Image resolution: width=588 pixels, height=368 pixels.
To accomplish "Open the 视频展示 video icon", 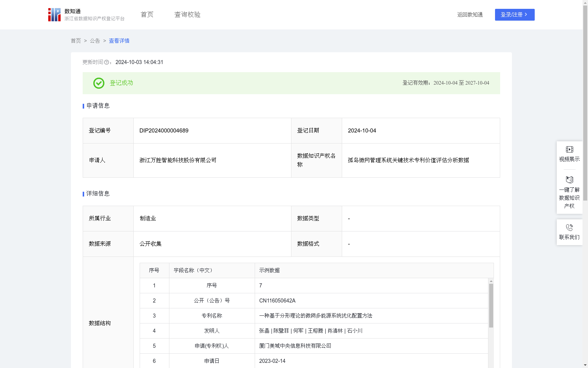I will click(569, 149).
